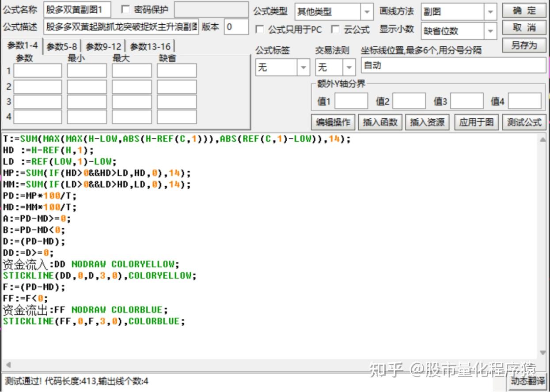Click the code line PD:=MP*100/T;

40,196
